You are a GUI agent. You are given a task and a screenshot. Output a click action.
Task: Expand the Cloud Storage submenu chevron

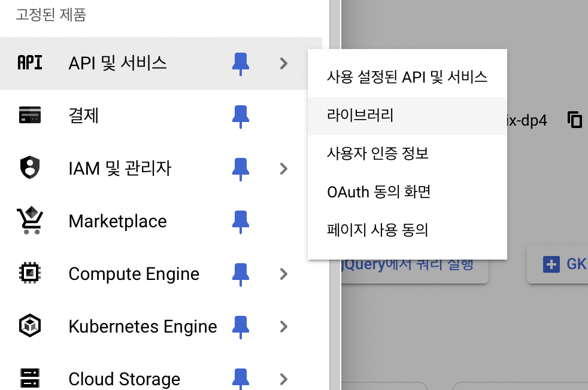[284, 379]
